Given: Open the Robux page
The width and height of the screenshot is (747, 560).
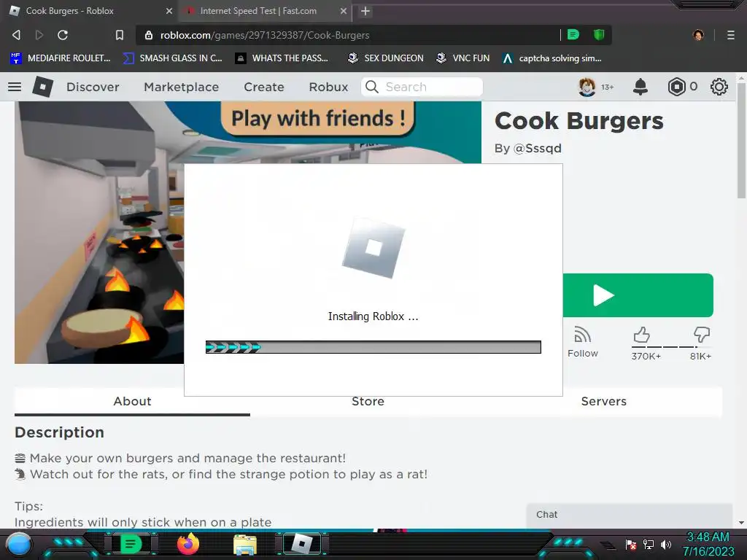Looking at the screenshot, I should pyautogui.click(x=328, y=87).
